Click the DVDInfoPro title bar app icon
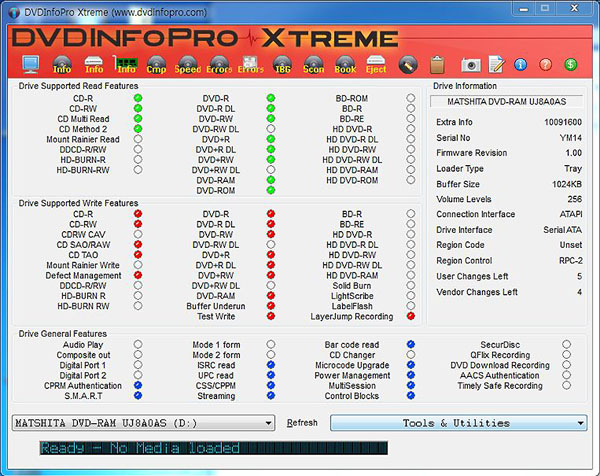Viewport: 600px width, 476px height. [14, 12]
